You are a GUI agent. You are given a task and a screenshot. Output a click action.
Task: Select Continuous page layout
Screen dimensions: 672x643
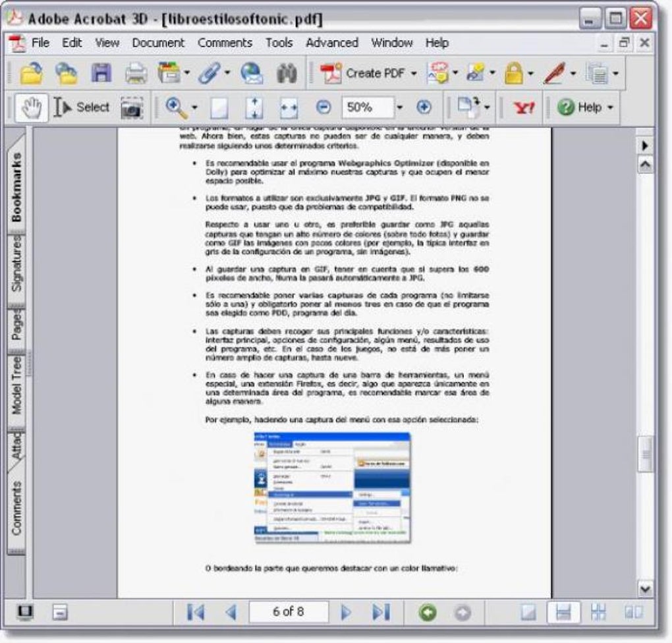563,612
